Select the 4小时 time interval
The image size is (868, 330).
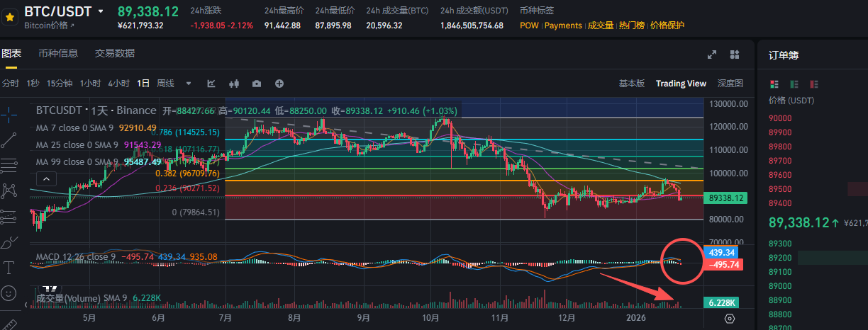[118, 84]
